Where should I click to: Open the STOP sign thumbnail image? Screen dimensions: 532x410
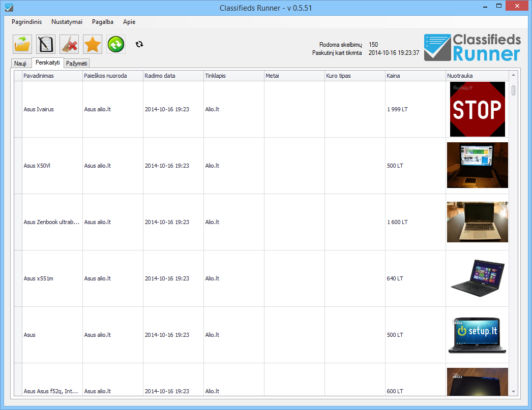pyautogui.click(x=478, y=109)
